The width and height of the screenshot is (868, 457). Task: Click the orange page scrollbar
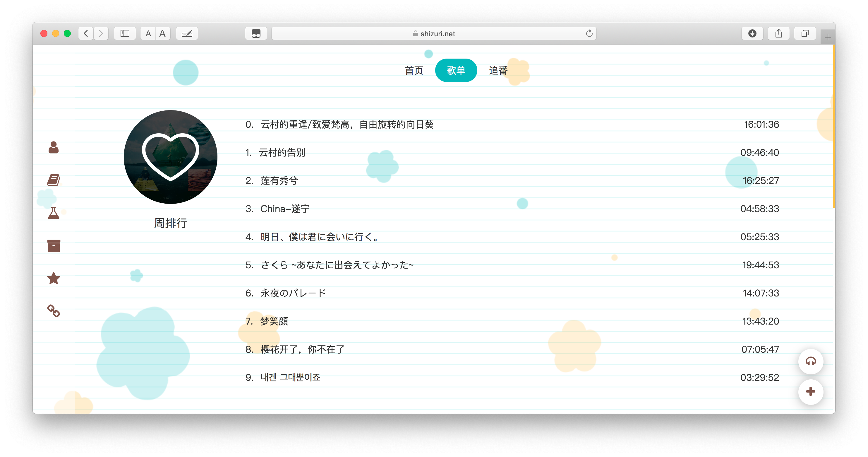(834, 127)
